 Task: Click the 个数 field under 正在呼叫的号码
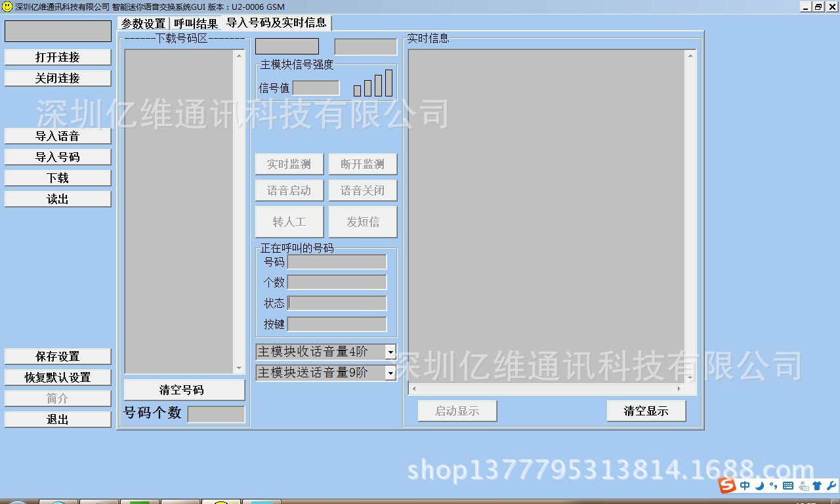click(337, 282)
